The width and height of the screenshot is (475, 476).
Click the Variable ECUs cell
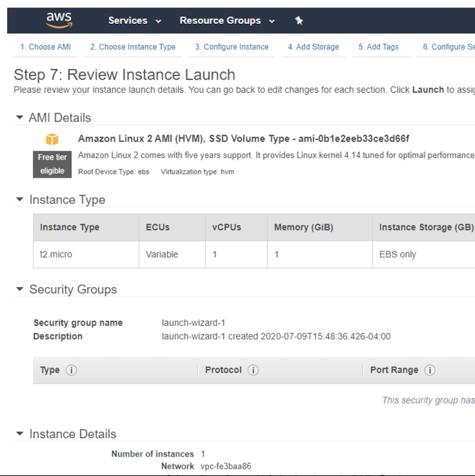(x=172, y=254)
